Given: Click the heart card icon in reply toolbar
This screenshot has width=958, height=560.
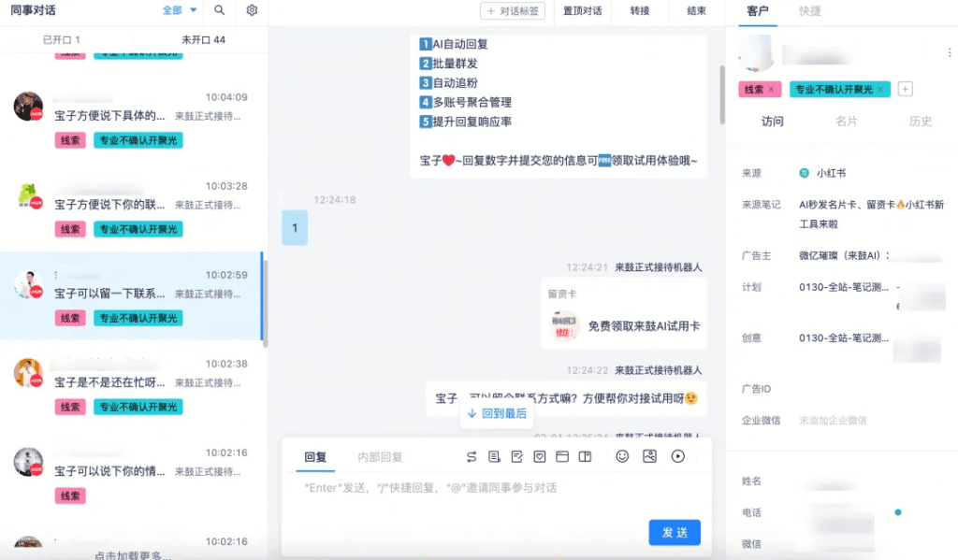Looking at the screenshot, I should (540, 457).
